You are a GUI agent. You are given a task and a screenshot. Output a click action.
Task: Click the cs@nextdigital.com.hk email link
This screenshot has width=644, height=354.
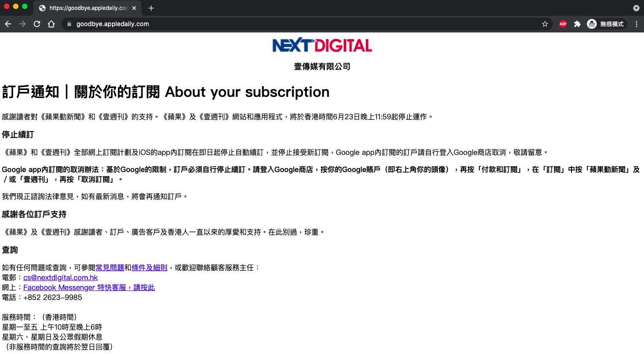coord(60,277)
